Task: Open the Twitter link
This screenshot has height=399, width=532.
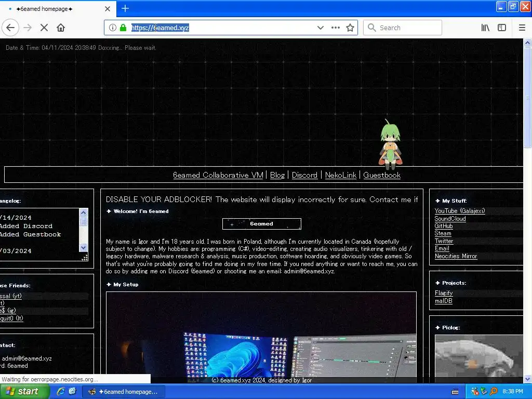Action: (x=444, y=241)
